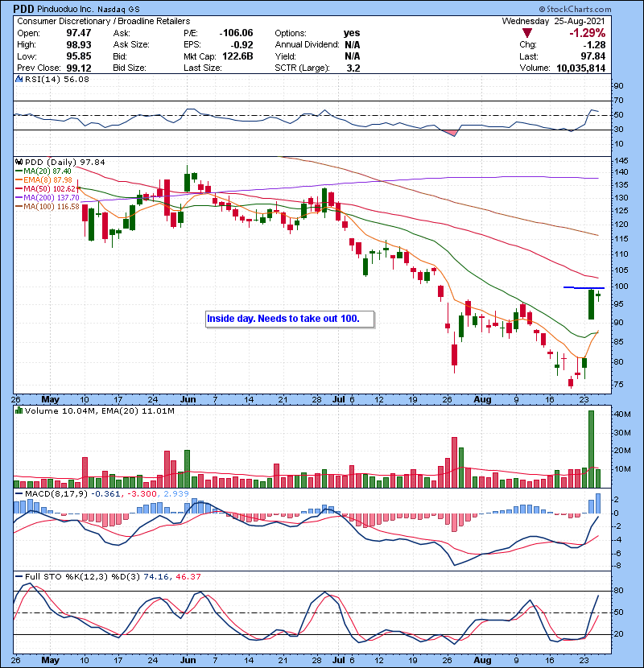Click the Volume 10.04M label

[x=60, y=411]
